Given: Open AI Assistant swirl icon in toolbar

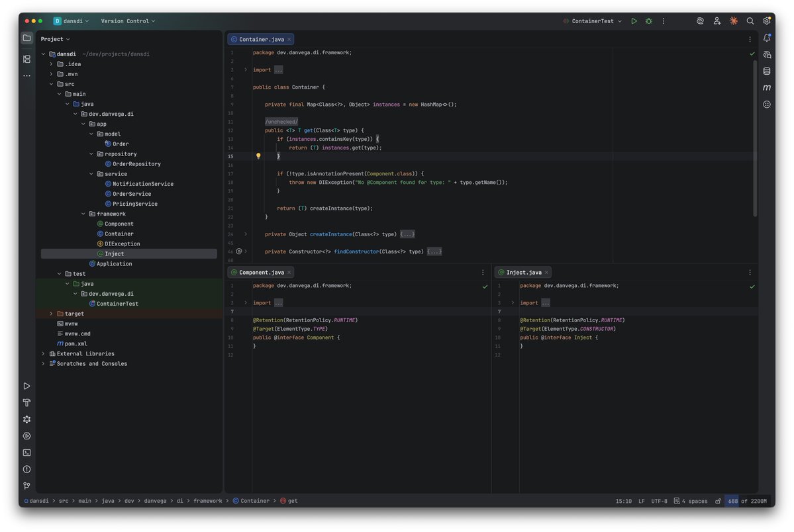Looking at the screenshot, I should [700, 21].
